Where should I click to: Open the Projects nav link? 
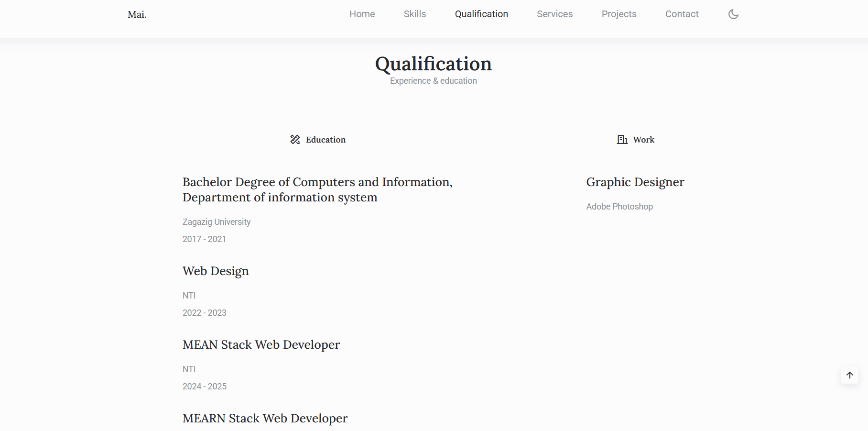(x=618, y=14)
